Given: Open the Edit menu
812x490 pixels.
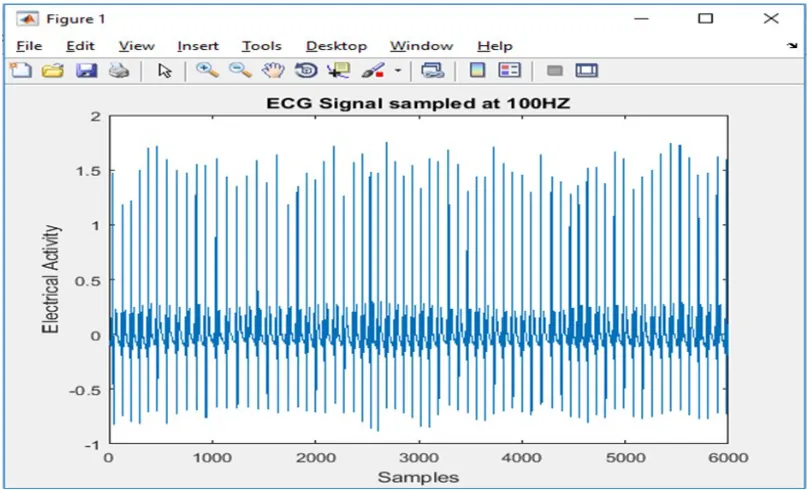Looking at the screenshot, I should pos(80,46).
